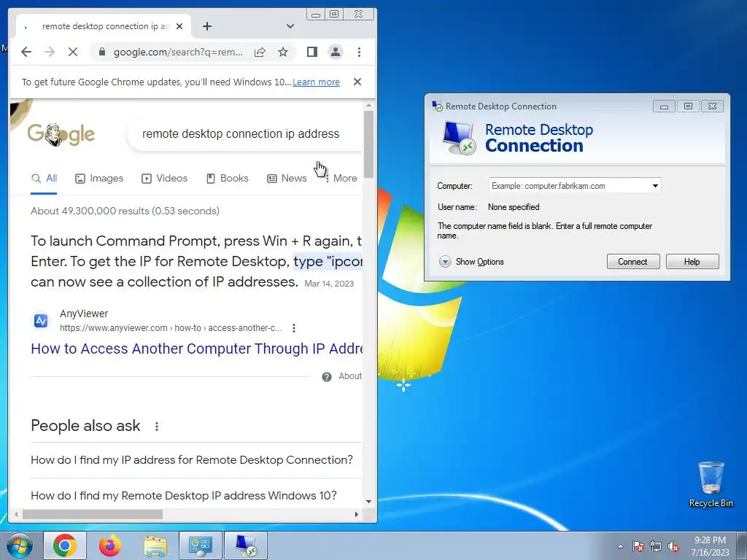747x560 pixels.
Task: Open the Chrome three-dot menu
Action: (359, 52)
